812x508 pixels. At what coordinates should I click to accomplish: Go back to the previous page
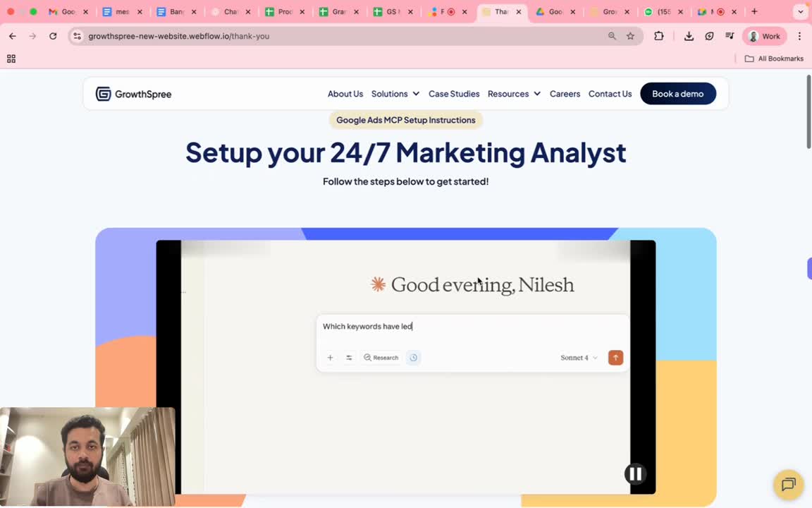point(13,36)
